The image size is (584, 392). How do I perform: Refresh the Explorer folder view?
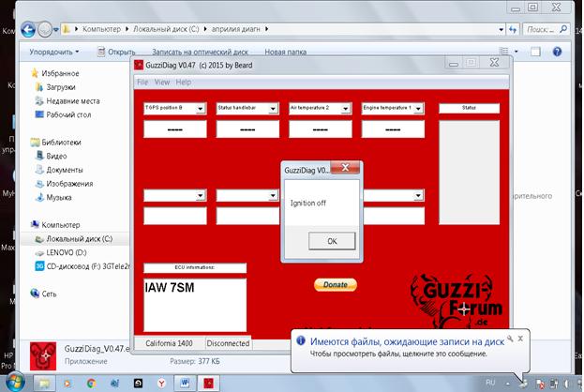[513, 29]
